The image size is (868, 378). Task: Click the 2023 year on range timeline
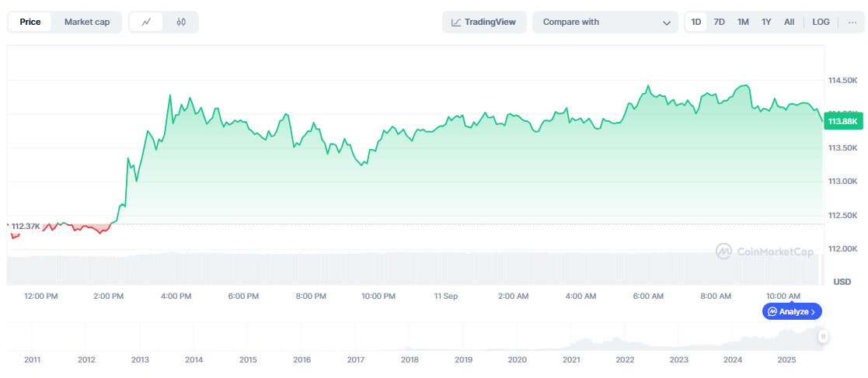(x=678, y=360)
